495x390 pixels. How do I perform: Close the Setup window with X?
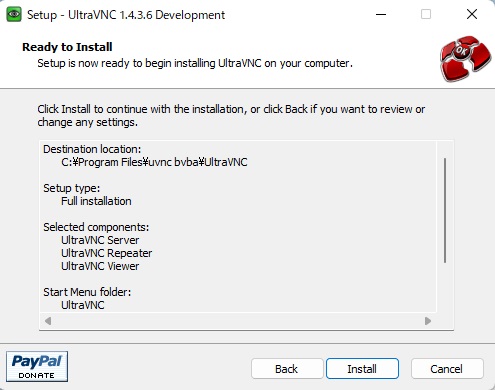pyautogui.click(x=472, y=14)
